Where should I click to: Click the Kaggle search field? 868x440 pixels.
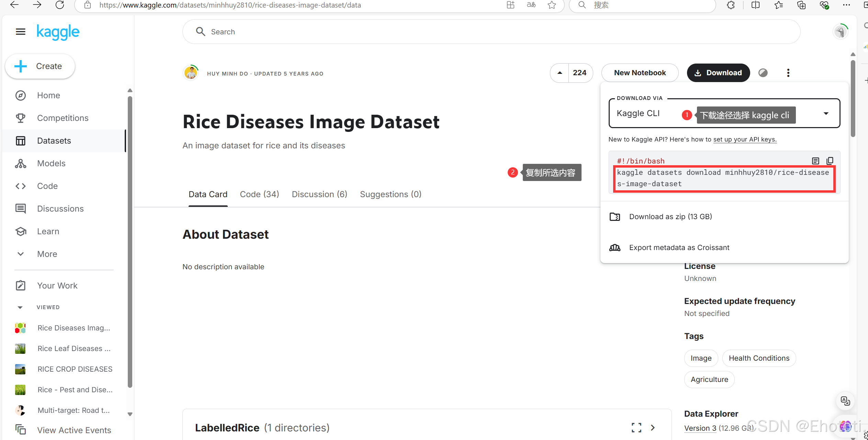pyautogui.click(x=491, y=32)
